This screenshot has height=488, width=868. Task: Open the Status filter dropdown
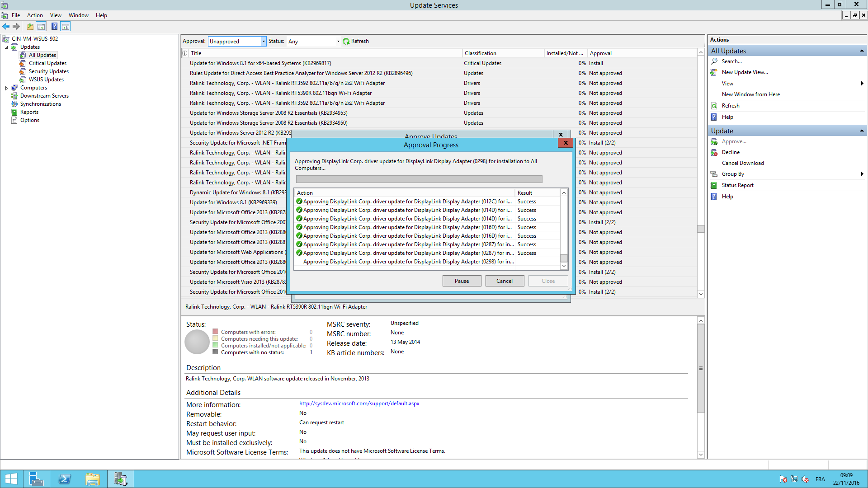pyautogui.click(x=338, y=41)
